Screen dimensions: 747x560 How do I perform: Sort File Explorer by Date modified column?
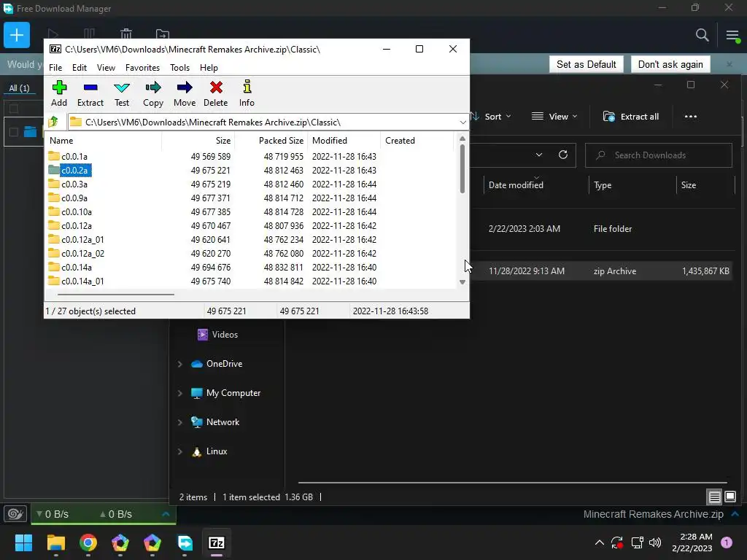536,184
